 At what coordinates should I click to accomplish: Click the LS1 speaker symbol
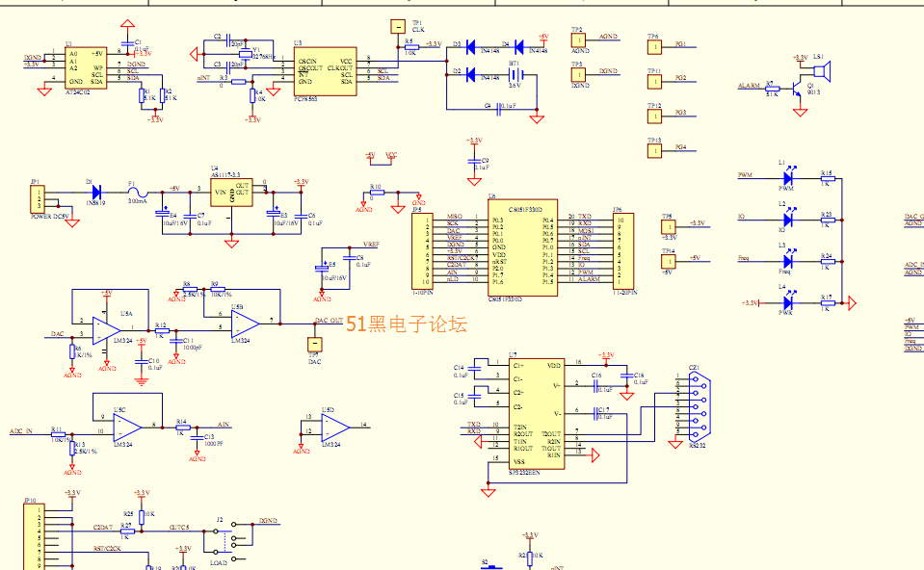point(822,72)
